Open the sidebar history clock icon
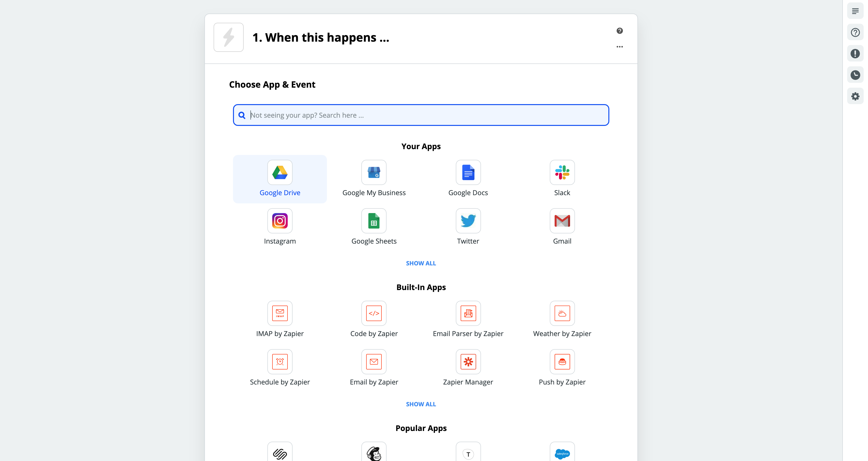 855,75
